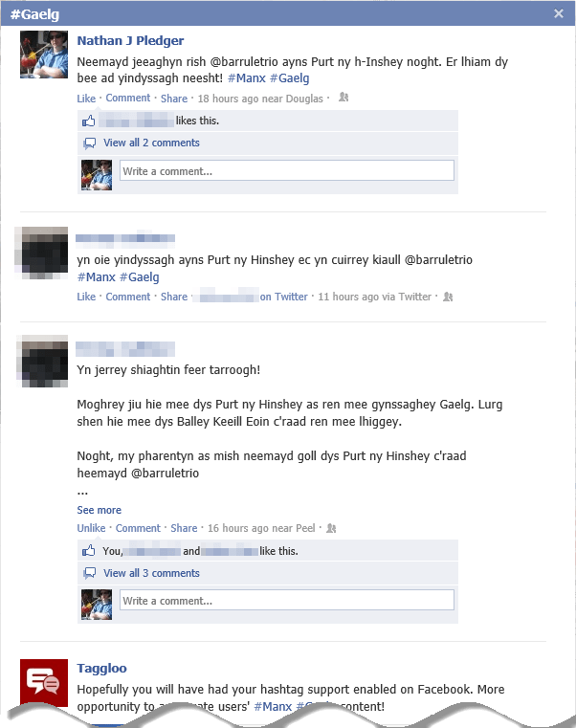This screenshot has height=728, width=576.
Task: Click the audience icon after 'near Peel'
Action: click(331, 528)
